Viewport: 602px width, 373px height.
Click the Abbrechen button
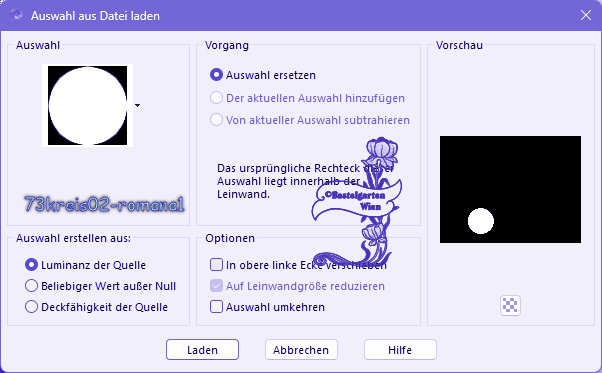301,350
